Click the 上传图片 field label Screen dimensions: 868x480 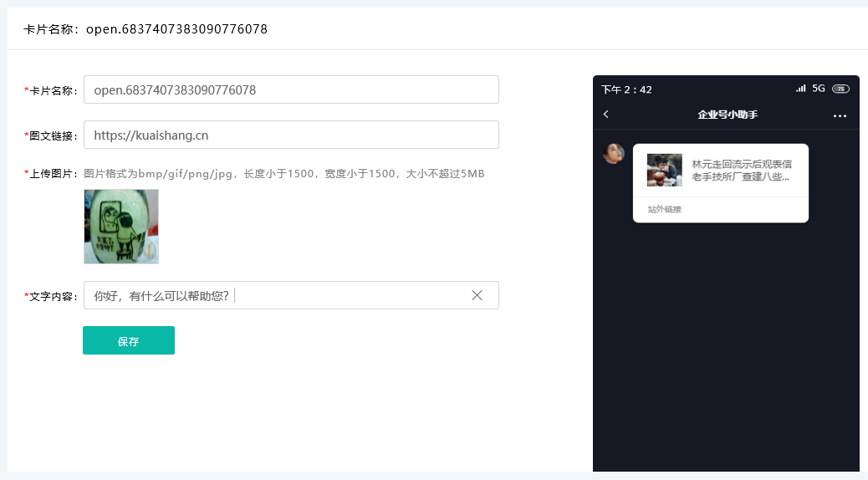click(53, 174)
